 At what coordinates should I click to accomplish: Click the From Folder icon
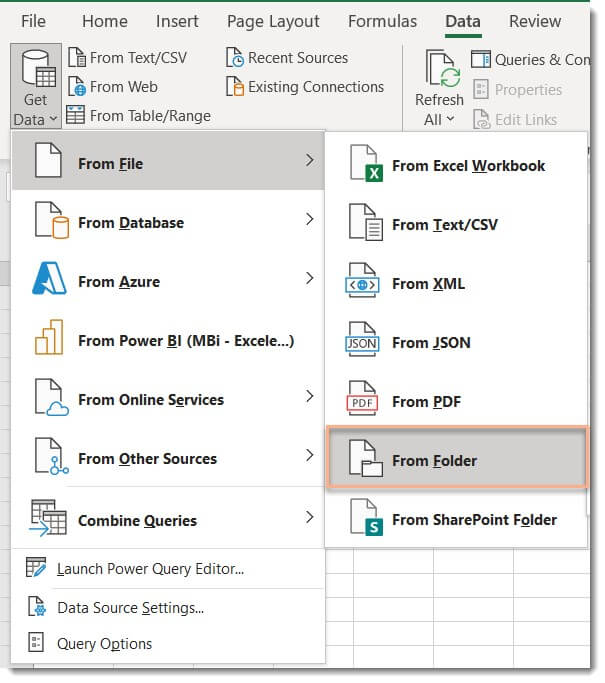[x=366, y=459]
